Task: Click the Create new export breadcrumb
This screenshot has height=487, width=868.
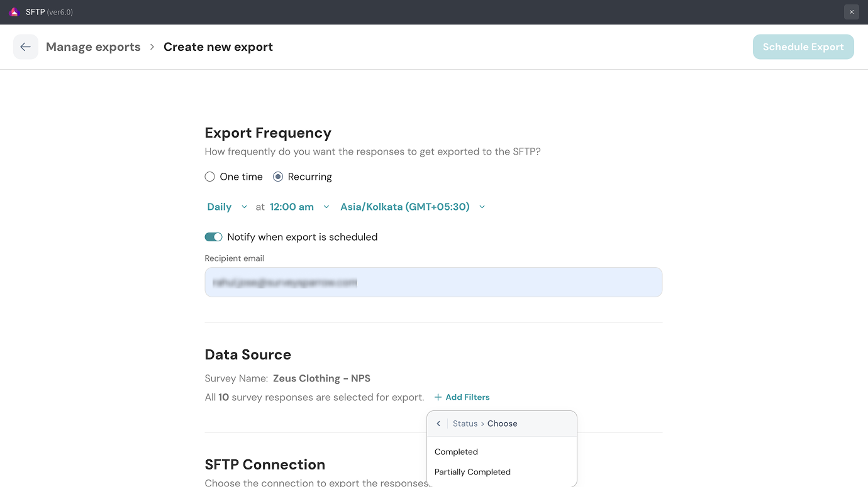Action: pyautogui.click(x=218, y=47)
